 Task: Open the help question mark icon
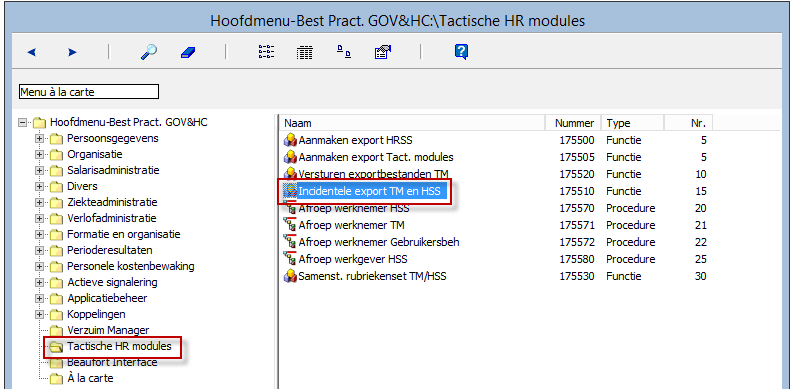461,52
